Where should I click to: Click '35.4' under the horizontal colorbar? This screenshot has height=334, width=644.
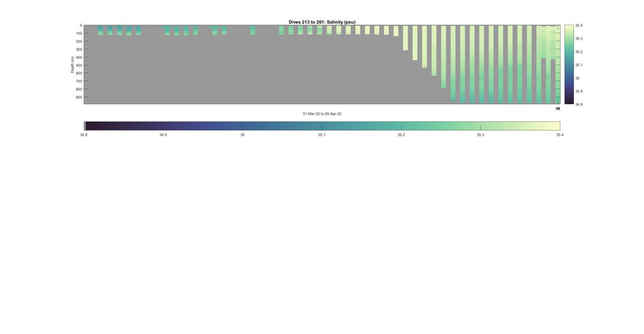(x=560, y=135)
